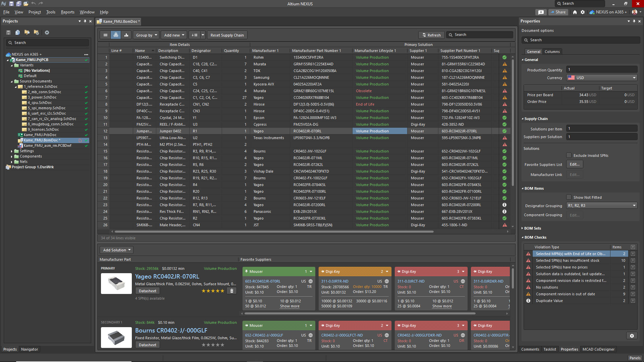Open the Project menu
This screenshot has height=362, width=644.
[35, 12]
